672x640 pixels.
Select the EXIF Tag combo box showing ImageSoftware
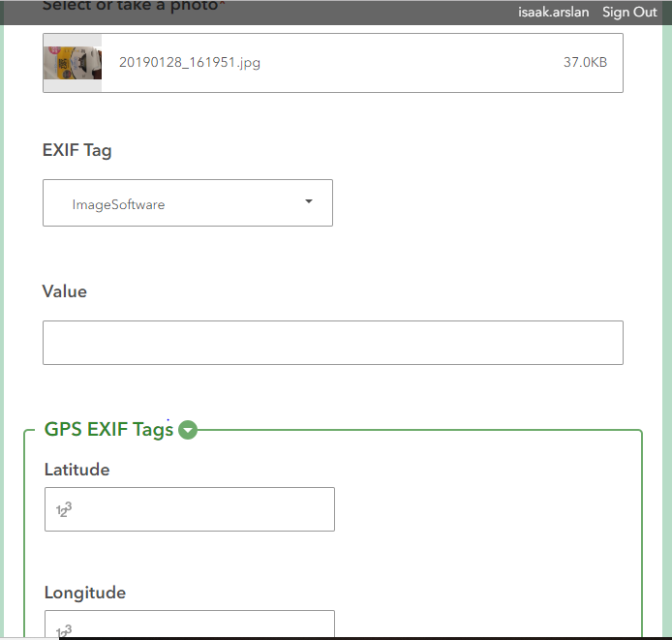(x=188, y=202)
